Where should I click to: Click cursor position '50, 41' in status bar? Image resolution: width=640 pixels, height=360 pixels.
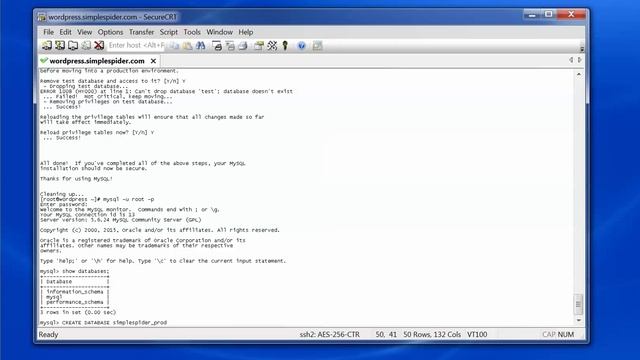click(386, 334)
